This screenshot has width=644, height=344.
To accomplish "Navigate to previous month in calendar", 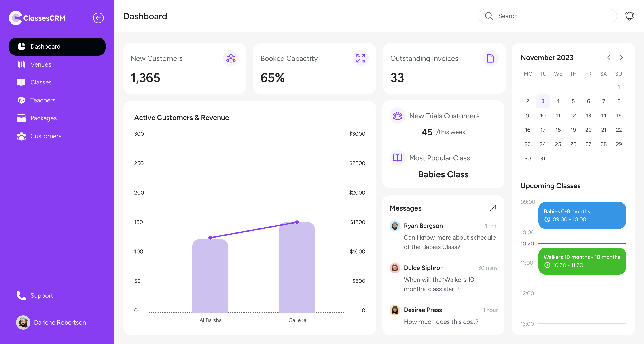I will click(609, 57).
